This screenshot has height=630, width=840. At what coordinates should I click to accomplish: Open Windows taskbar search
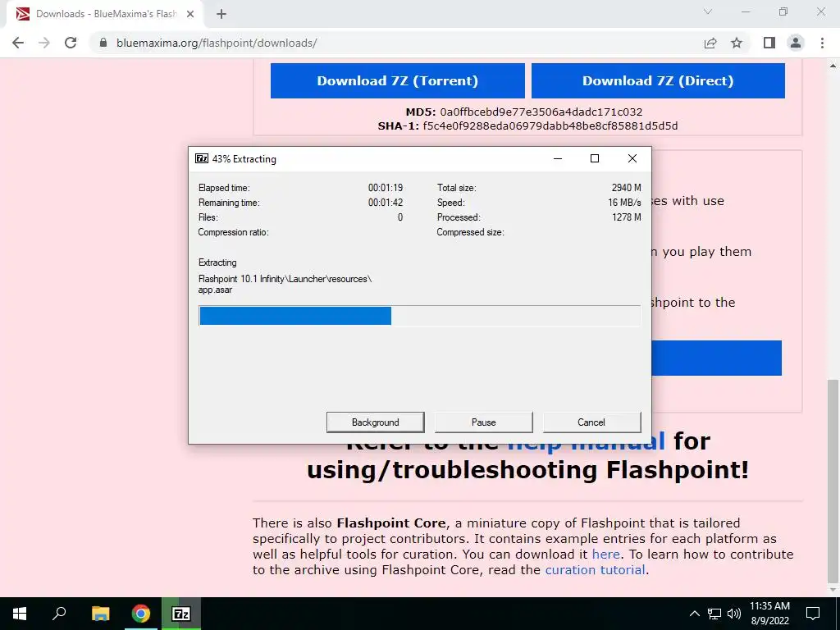click(59, 614)
